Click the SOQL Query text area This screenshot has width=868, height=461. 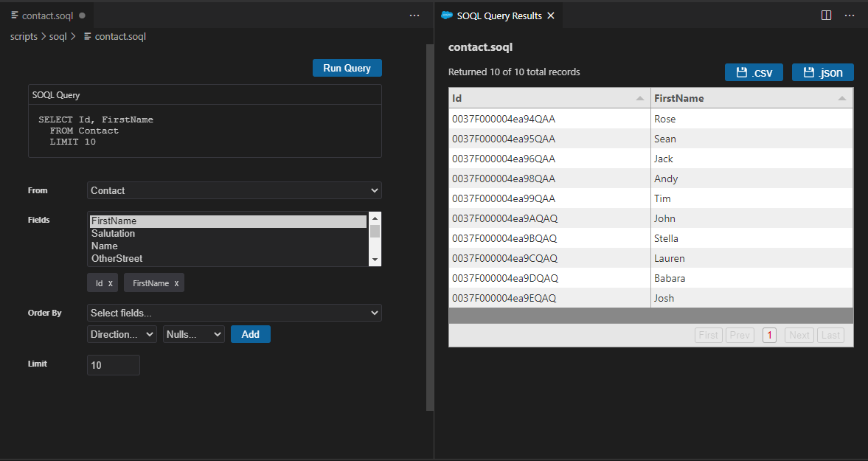coord(205,131)
